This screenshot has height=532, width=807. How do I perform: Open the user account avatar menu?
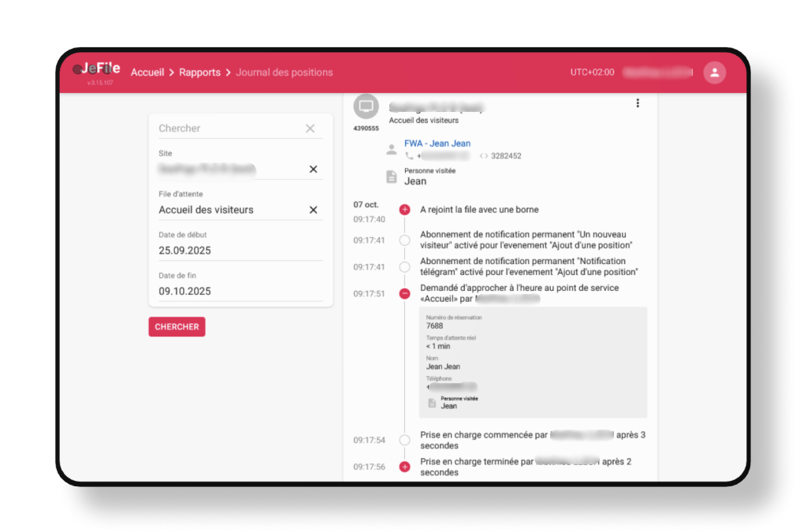pyautogui.click(x=714, y=73)
